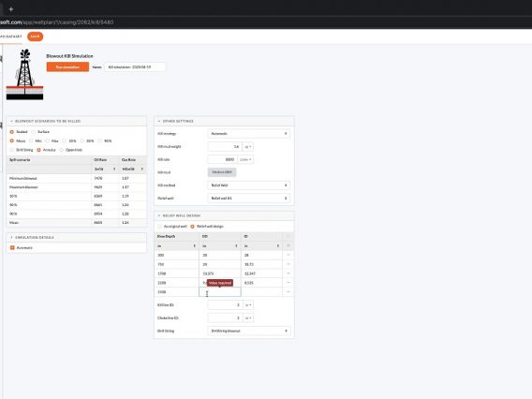The height and width of the screenshot is (399, 532).
Task: Expand the Simulation Details panel
Action: (x=11, y=238)
